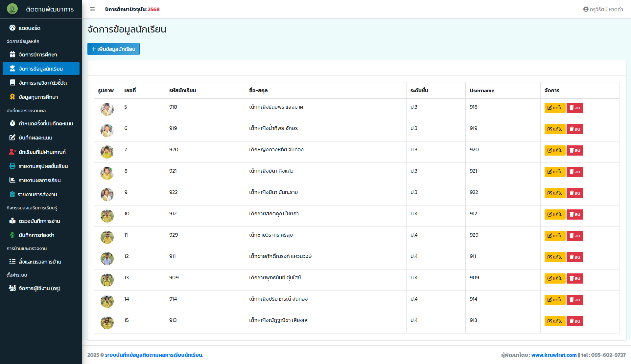
Task: Click the microphone icon for memorization recording
Action: pos(12,235)
